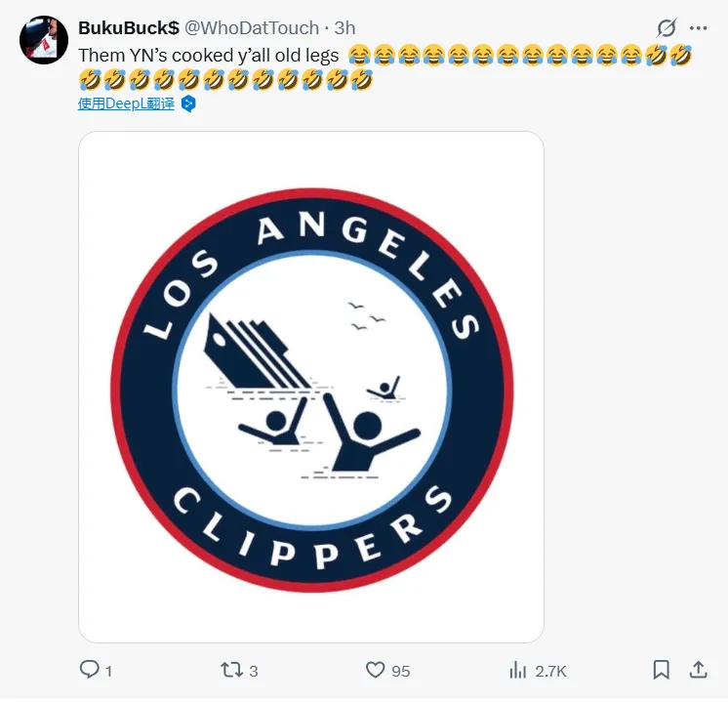The height and width of the screenshot is (702, 728).
Task: Click the tweet text about YN's
Action: [x=208, y=56]
